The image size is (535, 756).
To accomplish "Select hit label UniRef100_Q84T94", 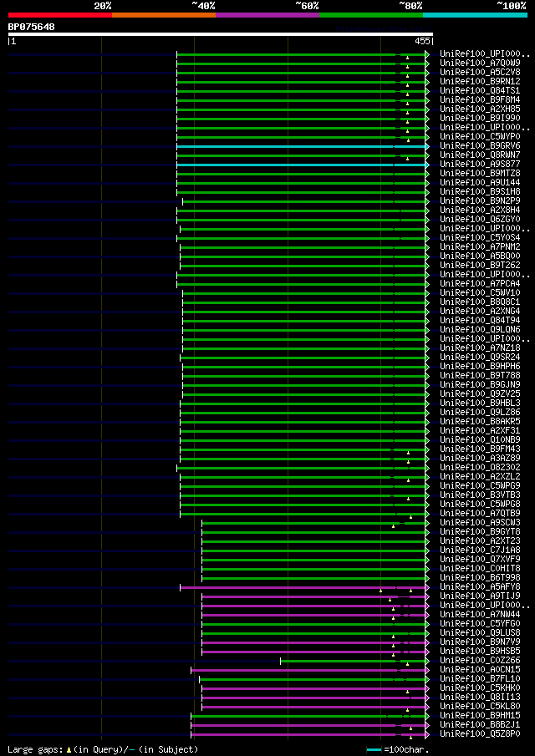I will tap(480, 321).
